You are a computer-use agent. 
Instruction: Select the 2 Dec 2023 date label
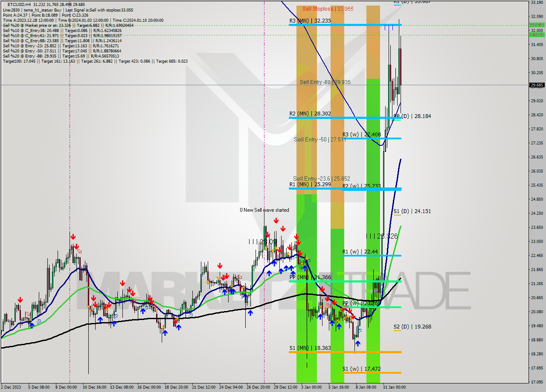click(10, 387)
